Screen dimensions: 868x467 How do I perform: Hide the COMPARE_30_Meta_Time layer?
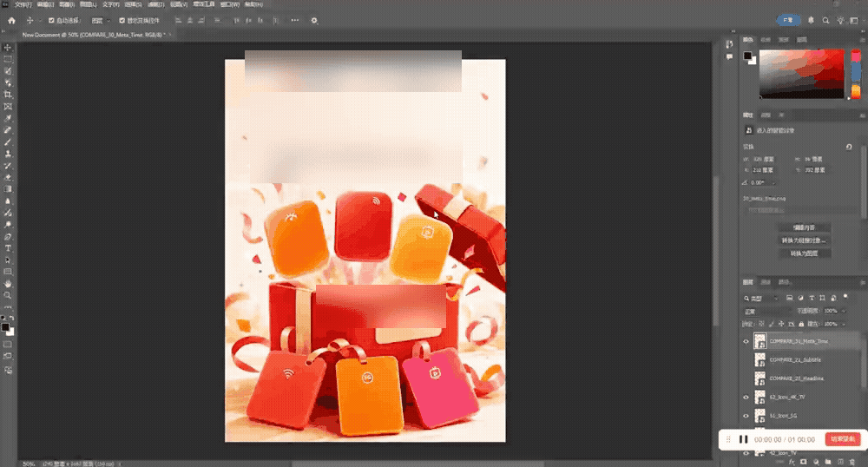click(746, 341)
